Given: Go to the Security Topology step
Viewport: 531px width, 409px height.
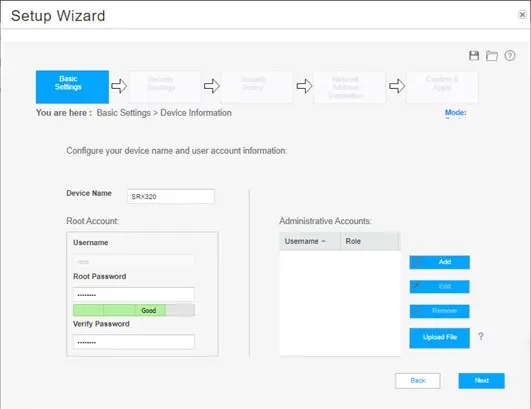Looking at the screenshot, I should pos(165,87).
